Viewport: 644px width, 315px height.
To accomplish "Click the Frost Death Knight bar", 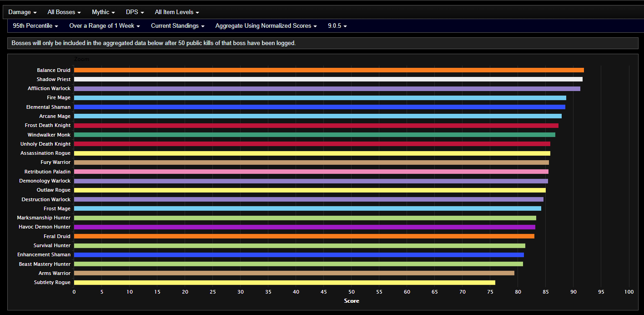I will click(x=316, y=126).
